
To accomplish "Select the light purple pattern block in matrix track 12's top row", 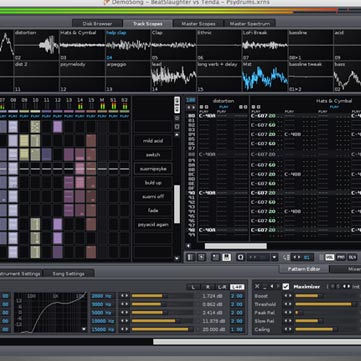I will click(58, 127).
